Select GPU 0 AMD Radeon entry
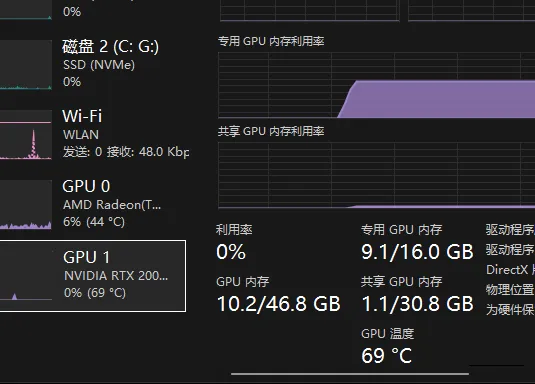 (x=92, y=205)
